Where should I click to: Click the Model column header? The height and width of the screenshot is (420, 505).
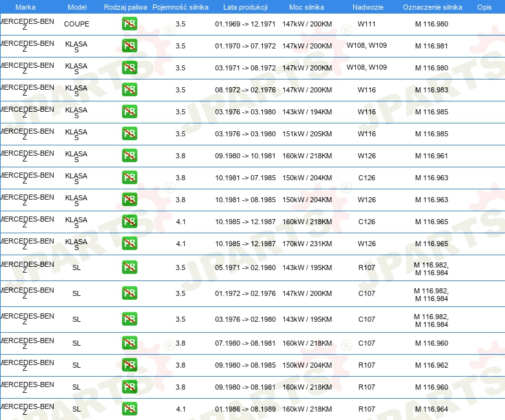[x=77, y=7]
